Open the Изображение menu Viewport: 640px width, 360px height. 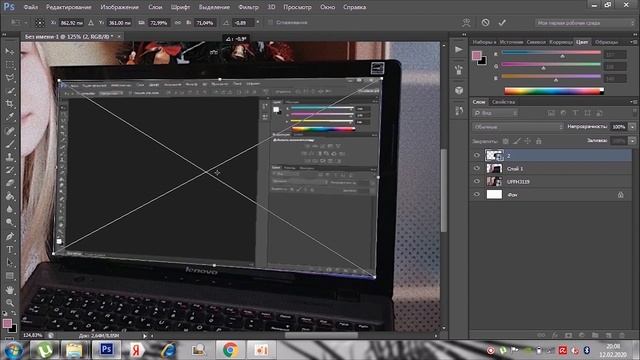[x=119, y=7]
